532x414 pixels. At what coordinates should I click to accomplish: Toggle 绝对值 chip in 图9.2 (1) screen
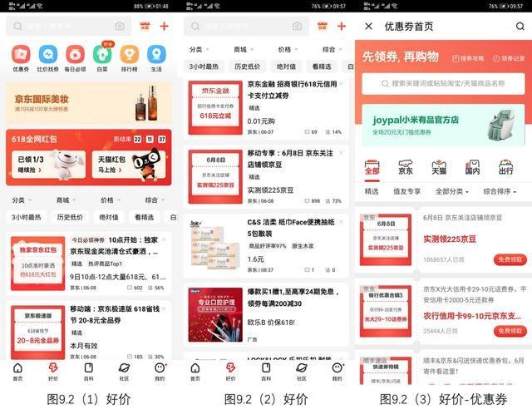109,217
